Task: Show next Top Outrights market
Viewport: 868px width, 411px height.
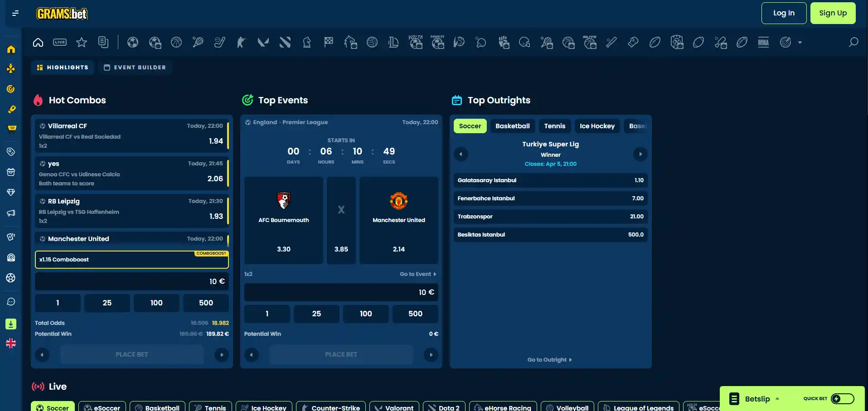Action: (x=640, y=154)
